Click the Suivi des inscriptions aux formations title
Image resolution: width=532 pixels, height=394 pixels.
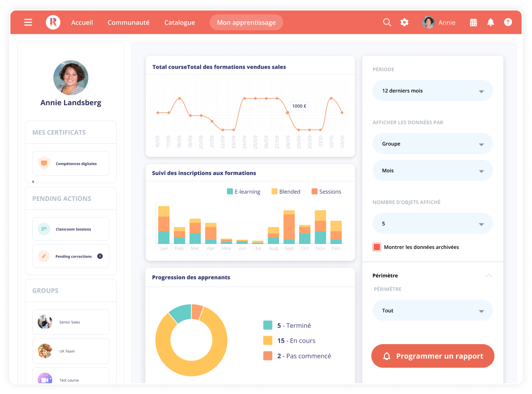204,173
